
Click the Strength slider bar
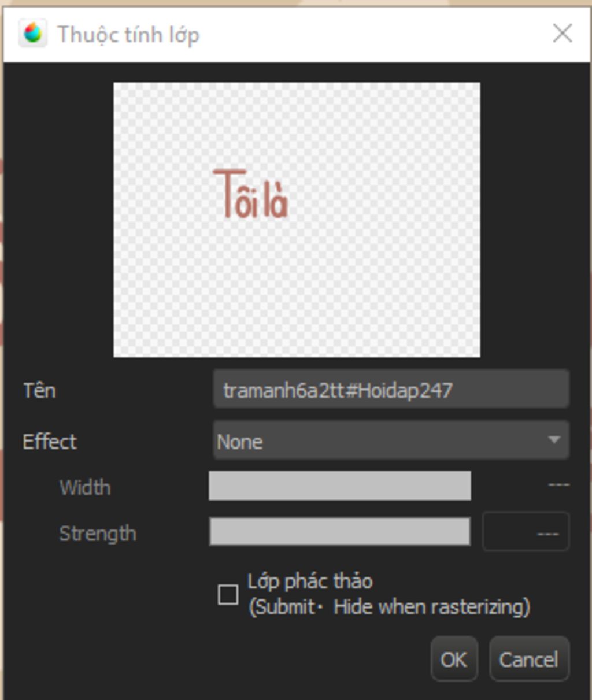[339, 532]
